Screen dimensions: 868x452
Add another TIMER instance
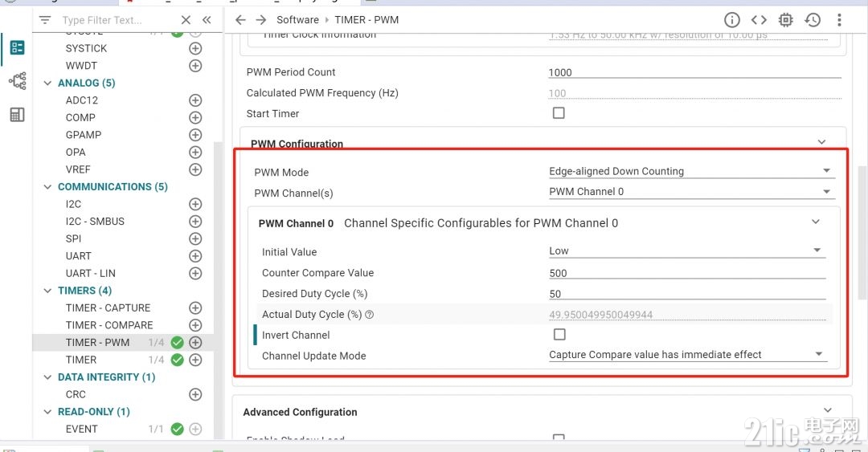pyautogui.click(x=195, y=360)
